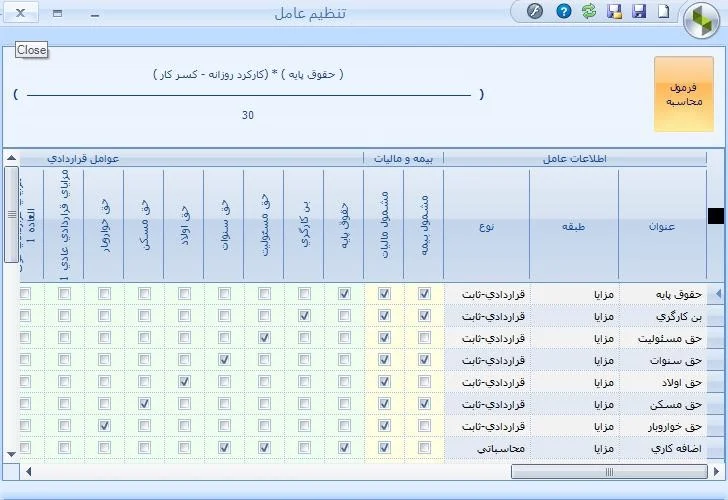Viewport: 728px width, 500px height.
Task: Click the بن کارگري column header
Action: coord(304,224)
